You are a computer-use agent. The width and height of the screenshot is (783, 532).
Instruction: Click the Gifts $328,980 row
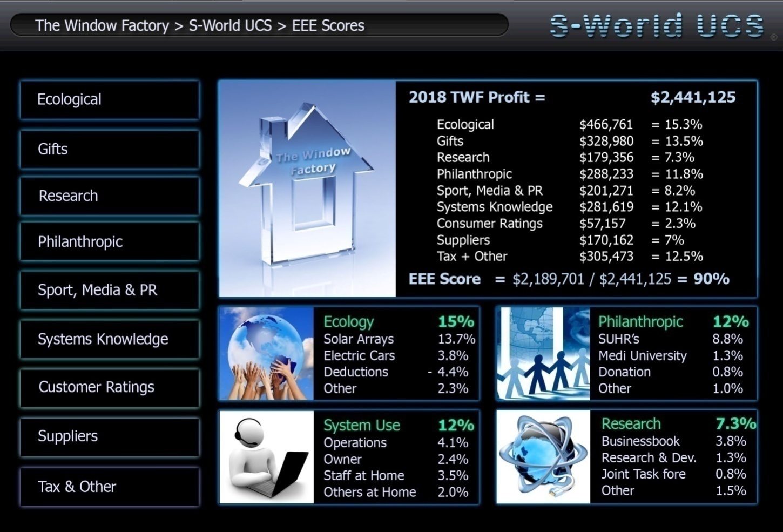click(570, 142)
